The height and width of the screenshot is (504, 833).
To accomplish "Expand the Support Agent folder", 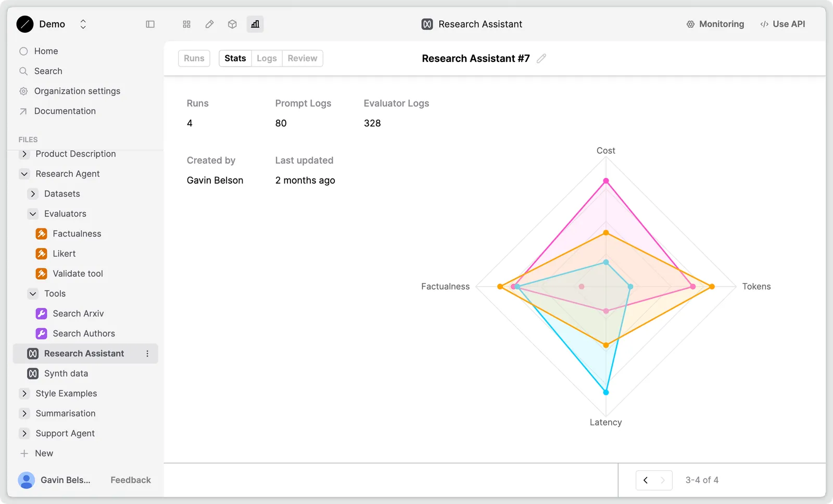I will [24, 433].
